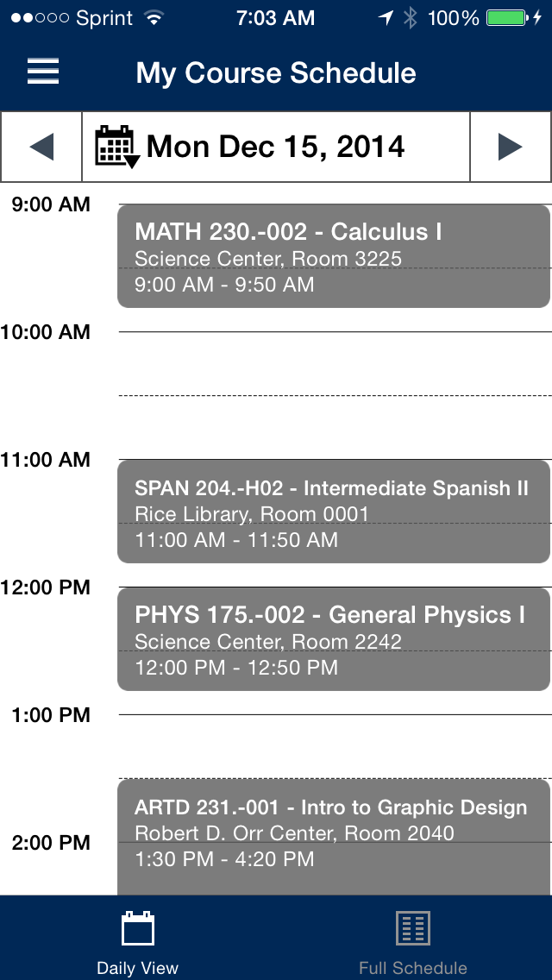Tap the Full Schedule grid icon

point(413,929)
